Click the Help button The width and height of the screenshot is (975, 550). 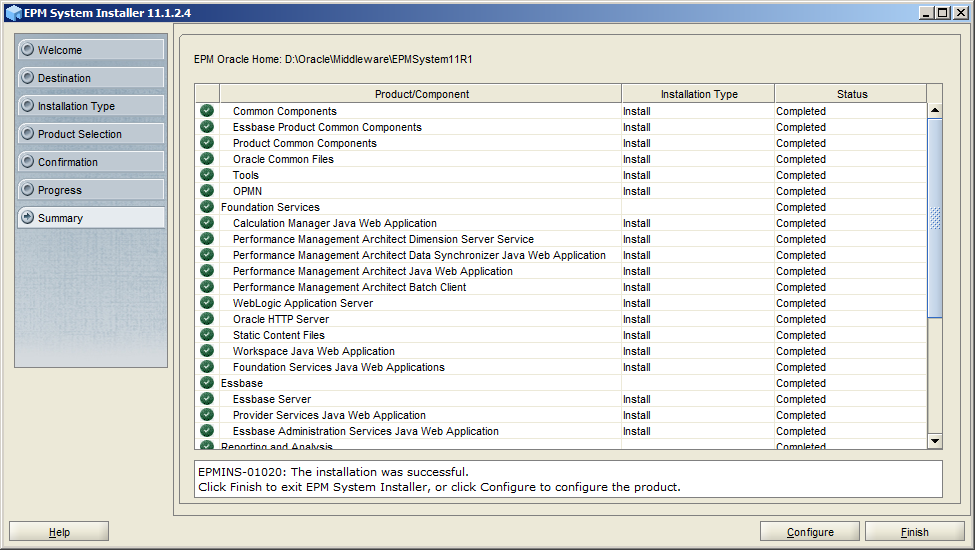tap(59, 531)
